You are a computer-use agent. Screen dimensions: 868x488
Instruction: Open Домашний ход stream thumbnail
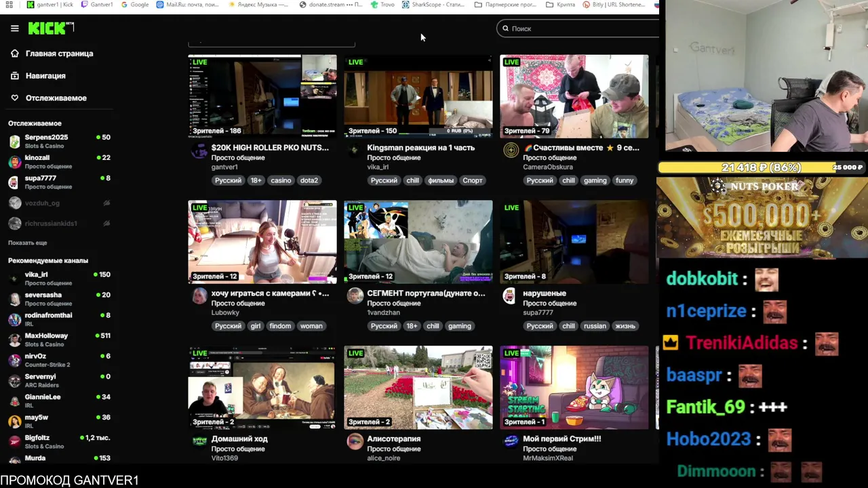(x=262, y=388)
